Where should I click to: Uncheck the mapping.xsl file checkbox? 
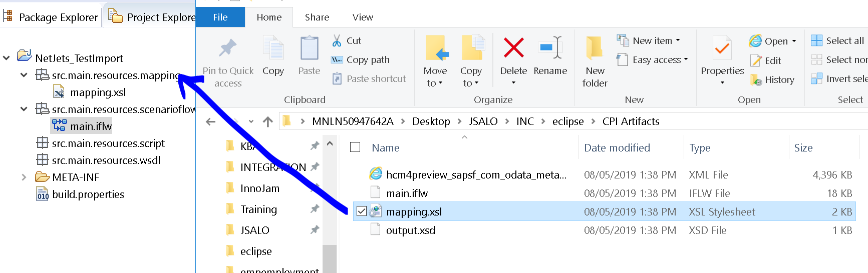point(361,211)
